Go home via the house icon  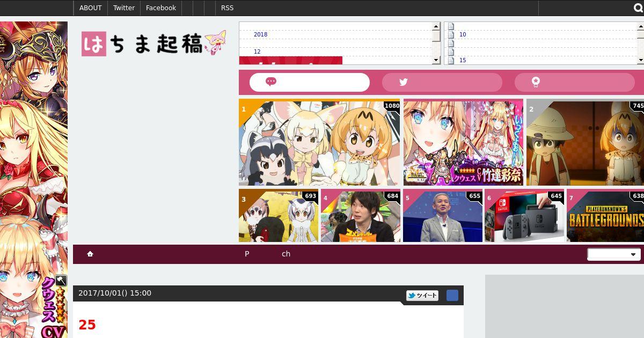click(x=90, y=254)
